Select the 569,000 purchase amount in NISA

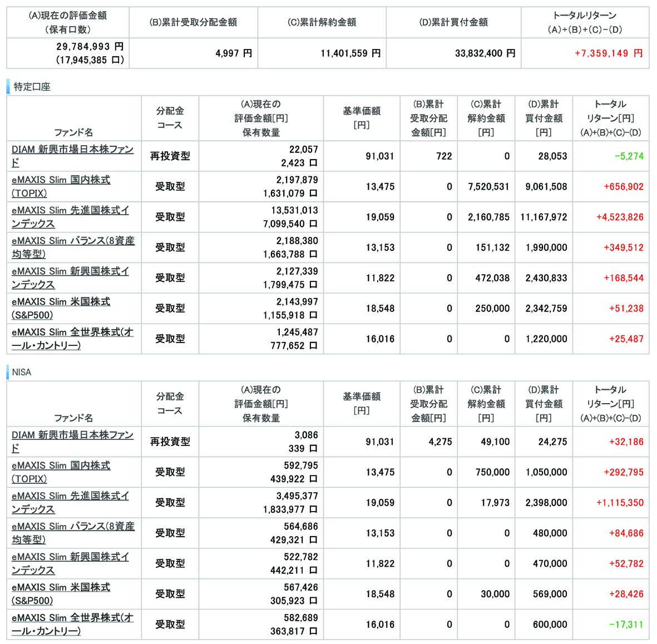coord(550,594)
